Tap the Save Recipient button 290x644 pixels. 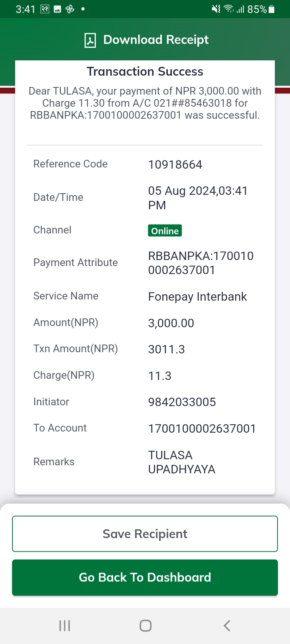pyautogui.click(x=145, y=534)
